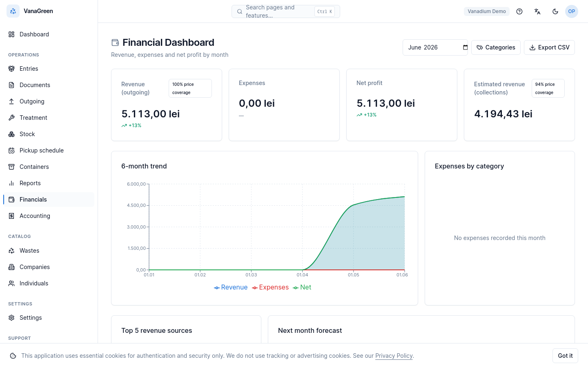588x368 pixels.
Task: Click the Next month forecast heading
Action: click(x=310, y=330)
